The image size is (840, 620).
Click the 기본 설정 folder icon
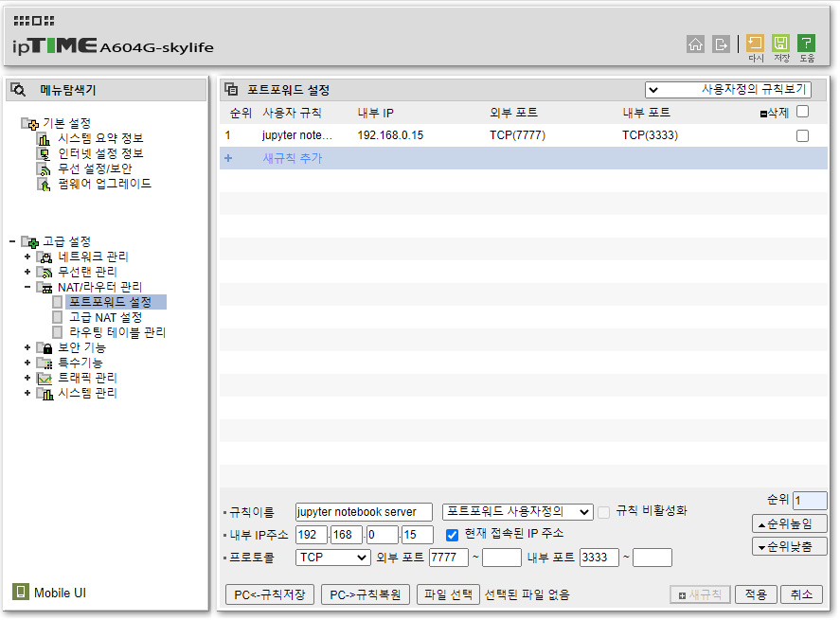(29, 124)
